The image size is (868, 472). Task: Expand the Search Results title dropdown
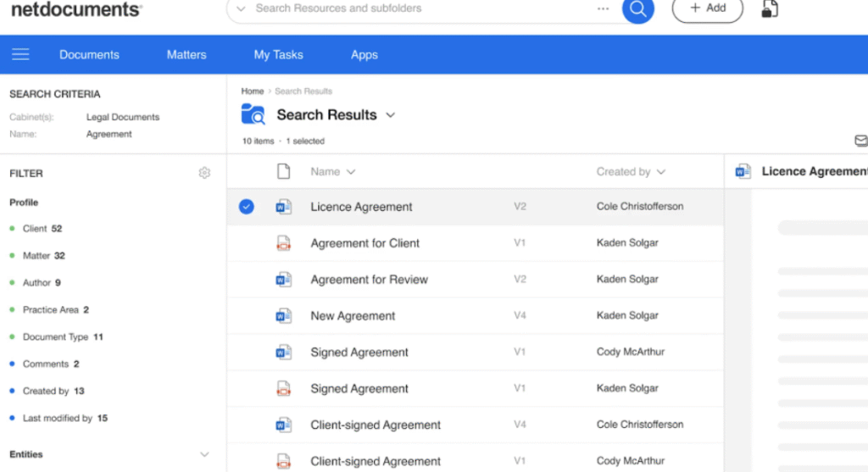[391, 115]
